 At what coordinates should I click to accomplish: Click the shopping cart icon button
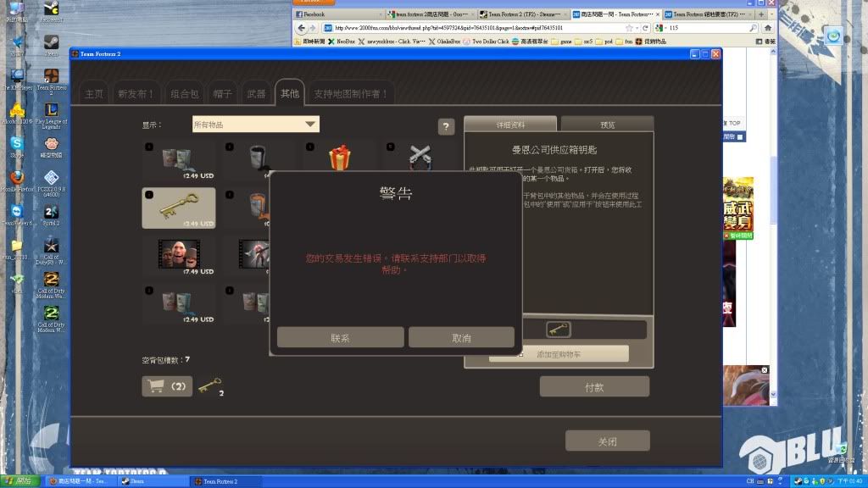pyautogui.click(x=166, y=386)
